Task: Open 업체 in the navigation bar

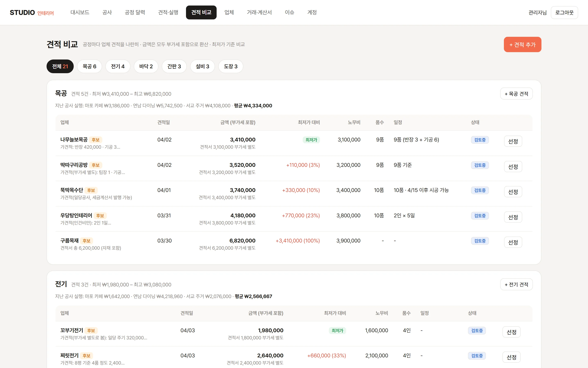Action: point(229,12)
